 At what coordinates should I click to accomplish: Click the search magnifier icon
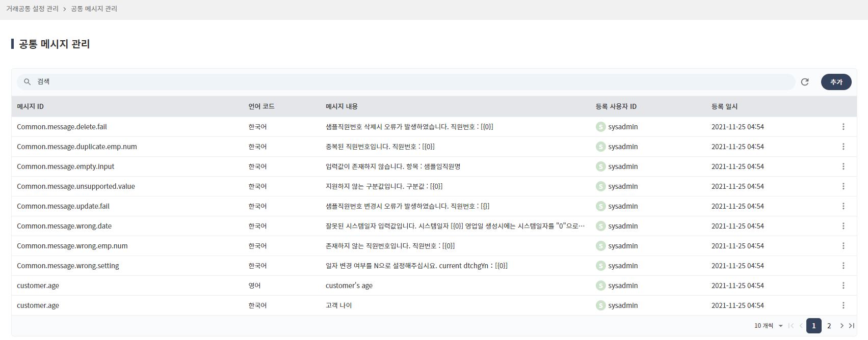28,82
